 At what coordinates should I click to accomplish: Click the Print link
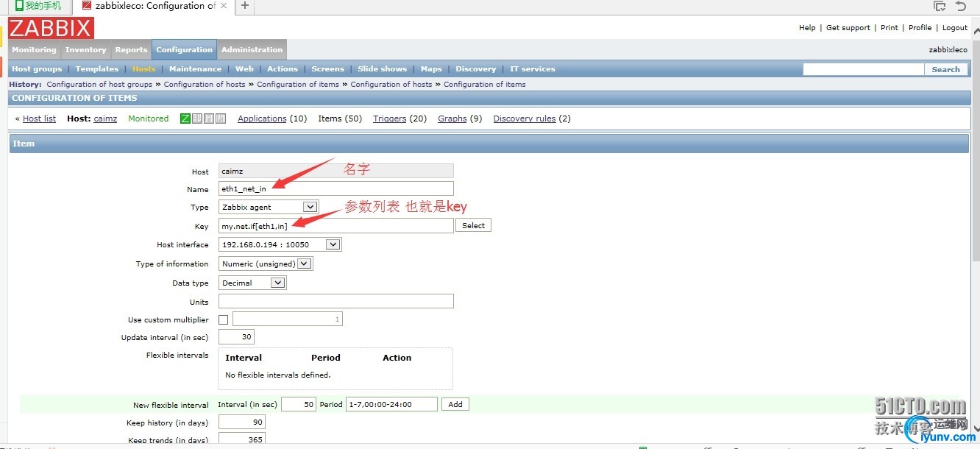tap(890, 28)
